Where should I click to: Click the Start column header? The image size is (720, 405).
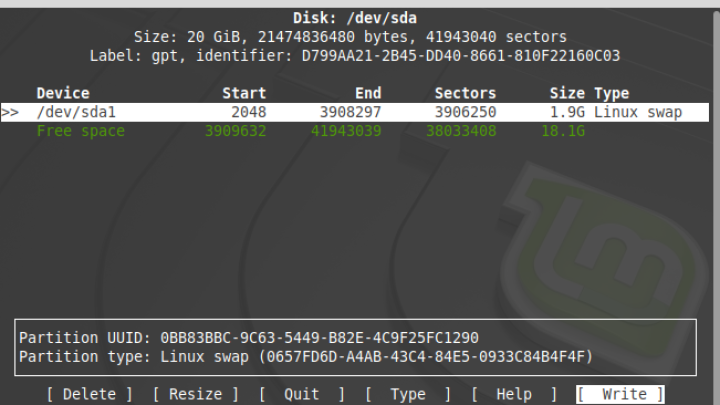click(x=244, y=94)
